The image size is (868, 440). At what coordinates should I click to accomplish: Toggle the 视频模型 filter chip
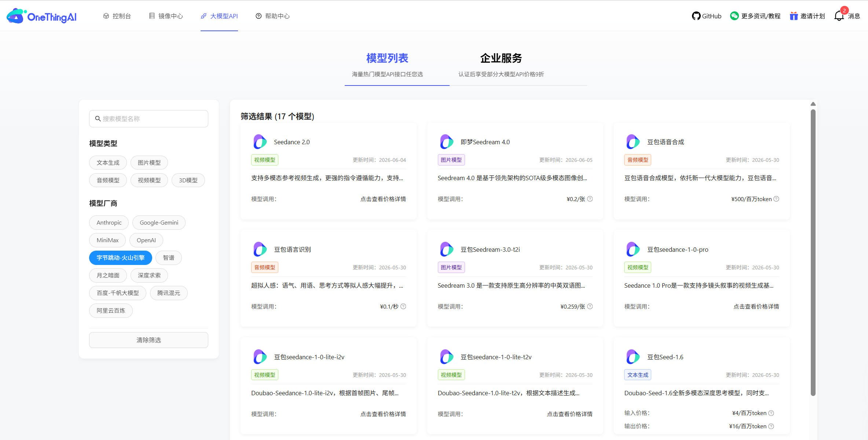click(x=149, y=180)
